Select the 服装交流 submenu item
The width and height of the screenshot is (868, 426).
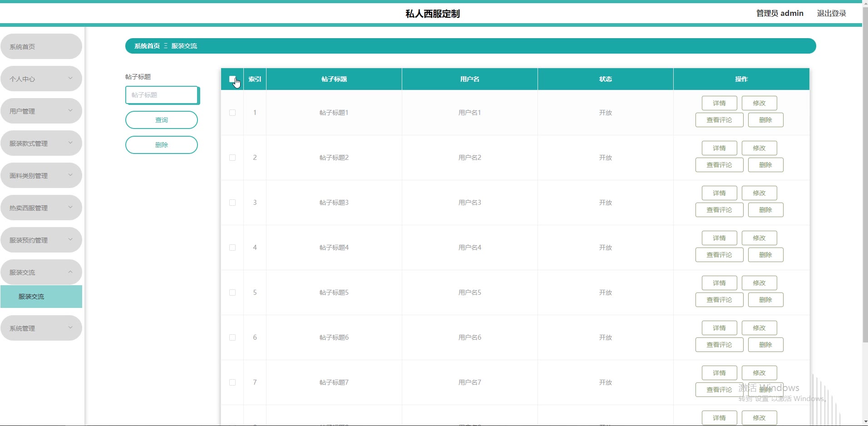point(41,297)
